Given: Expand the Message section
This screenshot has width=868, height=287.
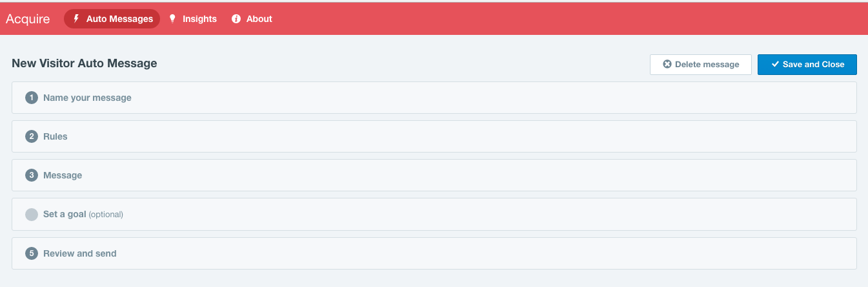Looking at the screenshot, I should [63, 175].
